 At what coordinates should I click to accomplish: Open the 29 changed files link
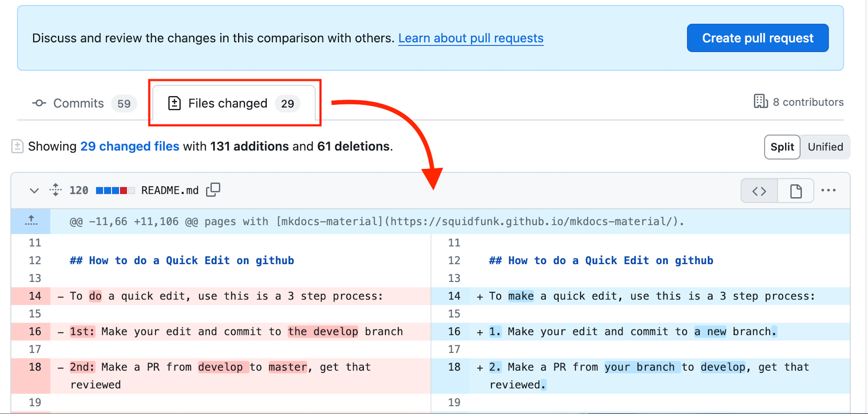pos(130,146)
